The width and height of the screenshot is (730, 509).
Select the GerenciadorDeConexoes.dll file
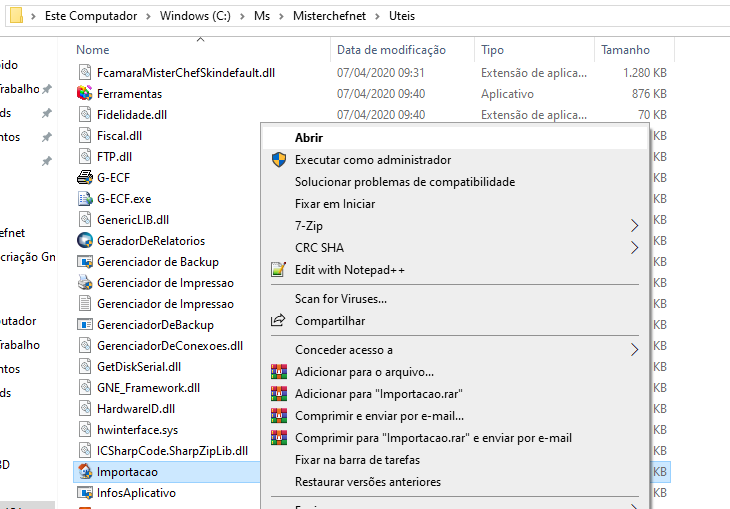point(170,346)
